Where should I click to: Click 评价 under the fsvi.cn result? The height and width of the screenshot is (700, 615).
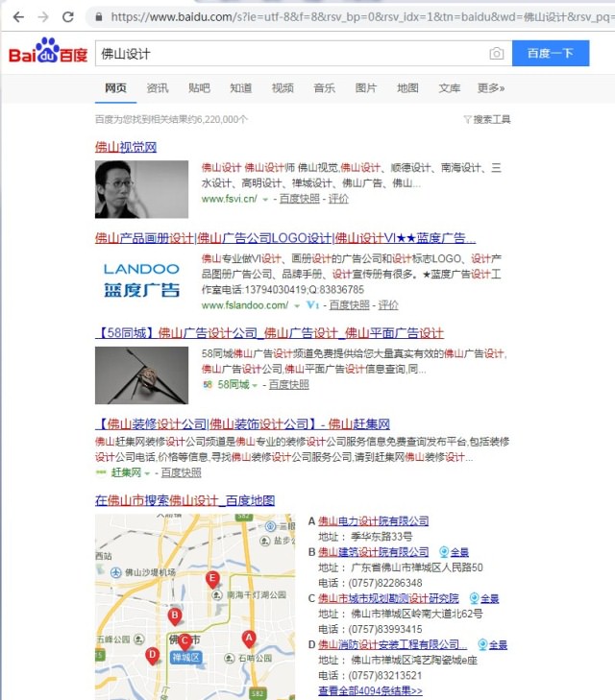(x=338, y=199)
